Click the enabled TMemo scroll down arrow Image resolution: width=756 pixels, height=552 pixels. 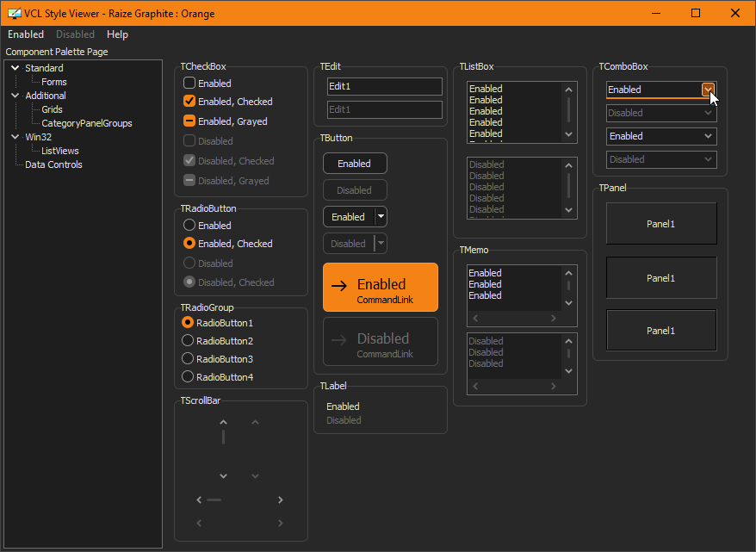(568, 303)
